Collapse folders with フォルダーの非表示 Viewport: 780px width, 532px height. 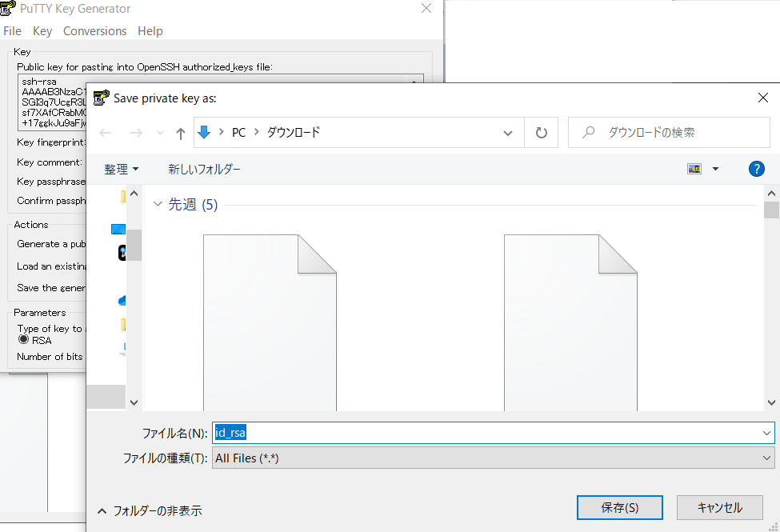150,510
